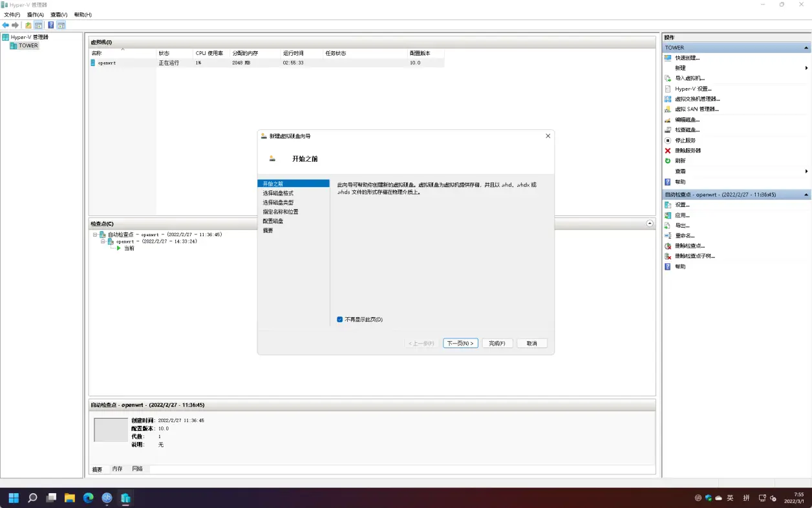The image size is (812, 508).
Task: Open Microsoft Edge from the taskbar
Action: (x=89, y=498)
